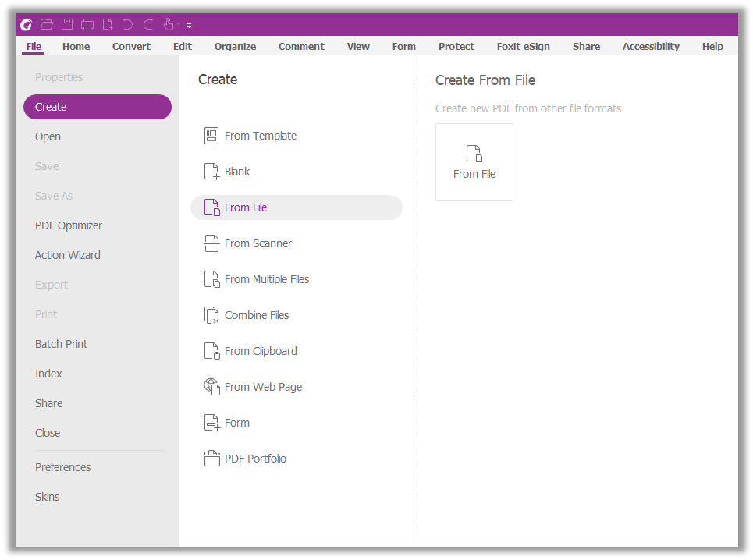Screen dimensions: 753x560
Task: Click the Undo arrow icon
Action: pyautogui.click(x=127, y=24)
